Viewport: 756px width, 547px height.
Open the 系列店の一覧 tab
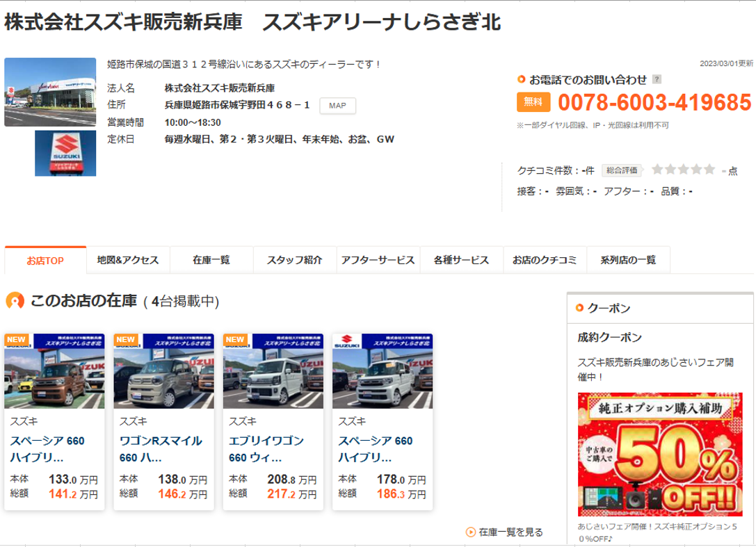[628, 261]
